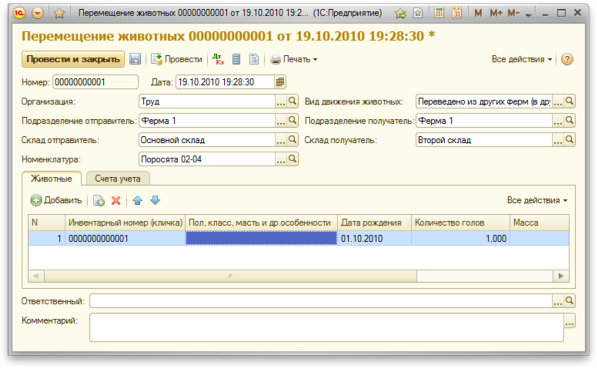This screenshot has width=597, height=368.
Task: Select Подразделение получатель ellipsis button
Action: (558, 121)
